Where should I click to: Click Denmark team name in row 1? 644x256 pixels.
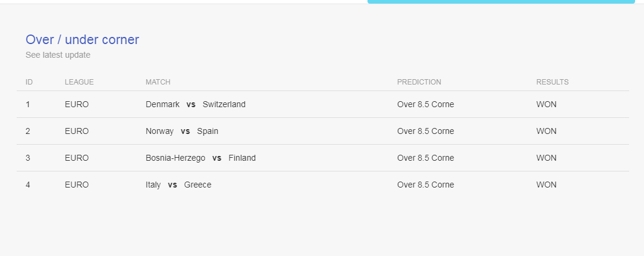163,104
